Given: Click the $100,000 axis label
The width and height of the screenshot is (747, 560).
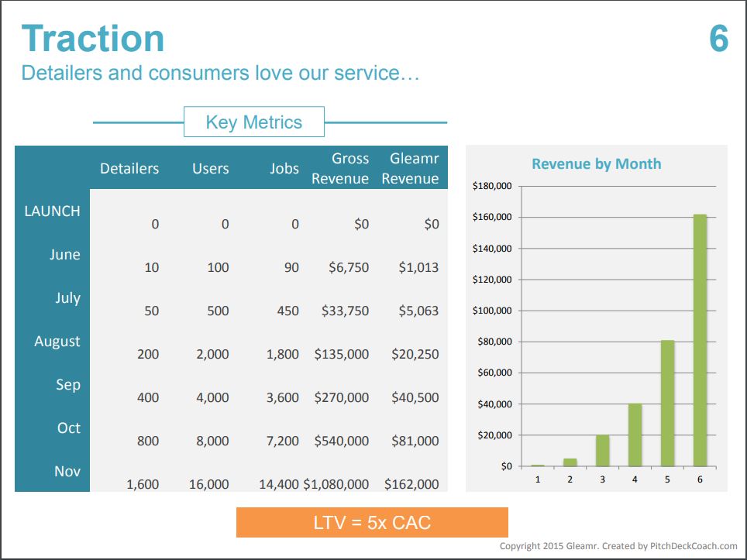Looking at the screenshot, I should 492,311.
